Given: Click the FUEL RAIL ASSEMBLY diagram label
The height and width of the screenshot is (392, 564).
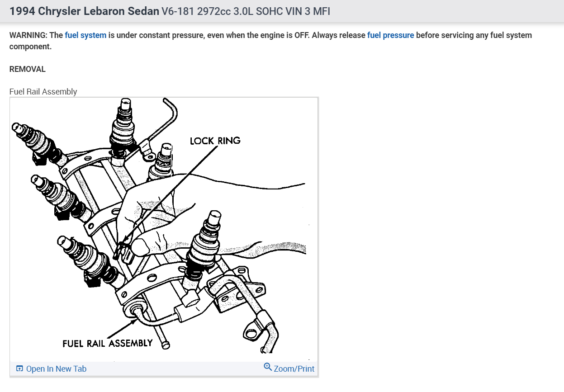Looking at the screenshot, I should point(108,343).
